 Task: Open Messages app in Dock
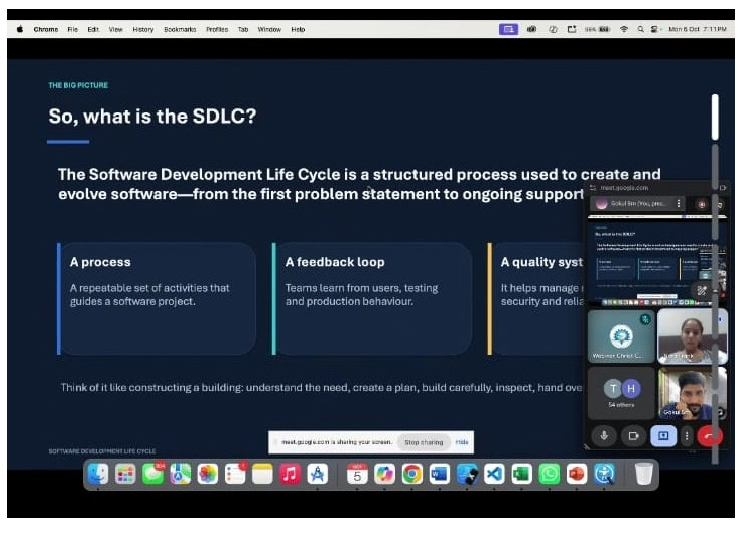tap(153, 474)
